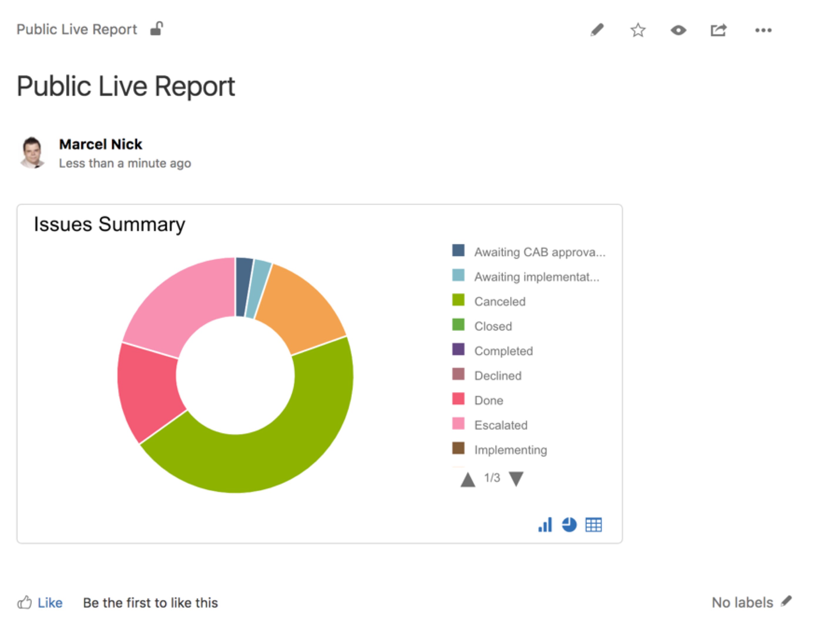Click the Awaiting CAB approval color swatch
The height and width of the screenshot is (644, 815).
458,250
